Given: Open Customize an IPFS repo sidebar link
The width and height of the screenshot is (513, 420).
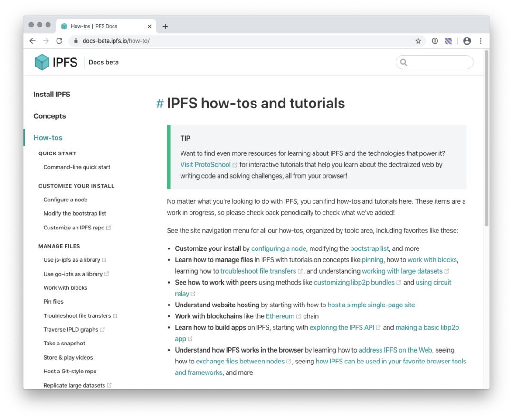Looking at the screenshot, I should pyautogui.click(x=77, y=228).
